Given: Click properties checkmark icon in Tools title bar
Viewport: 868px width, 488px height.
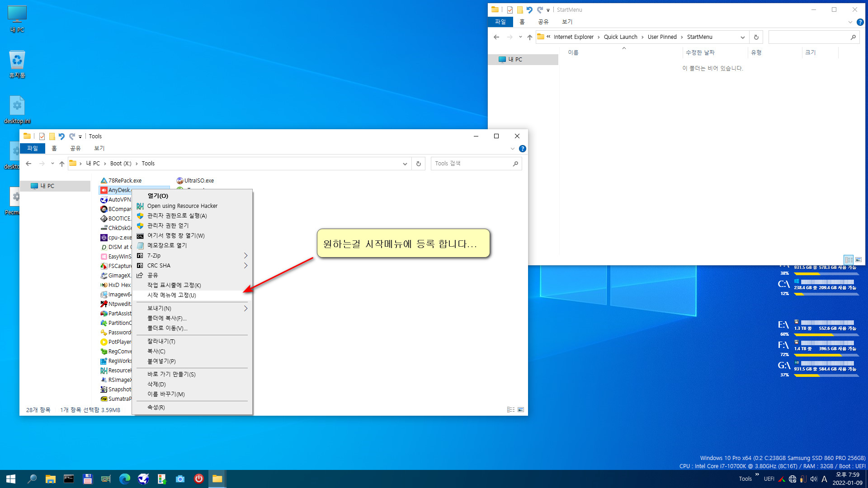Looking at the screenshot, I should 42,136.
